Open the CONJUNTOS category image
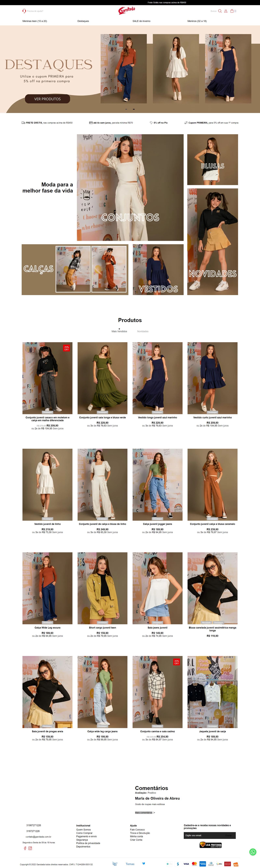260x868 pixels. coord(130,187)
